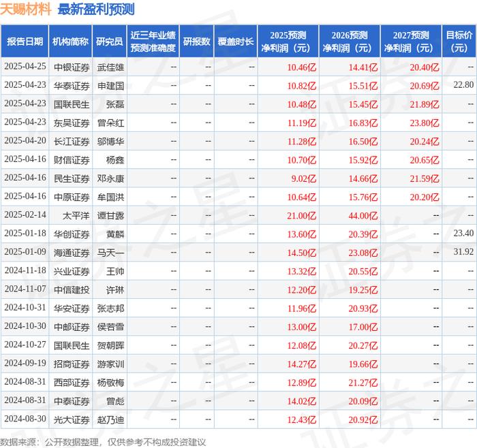This screenshot has width=477, height=448.
Task: Select the 研究员 column header
Action: [x=110, y=42]
